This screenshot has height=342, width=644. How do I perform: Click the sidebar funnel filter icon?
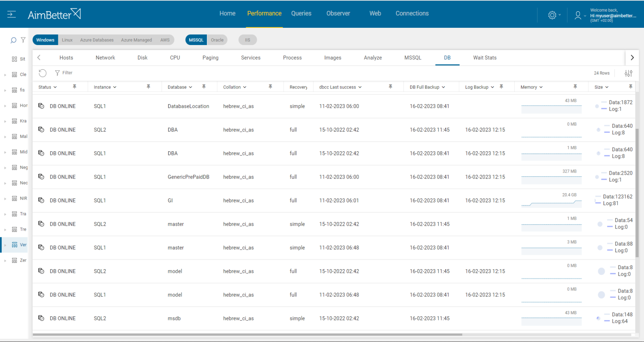23,40
